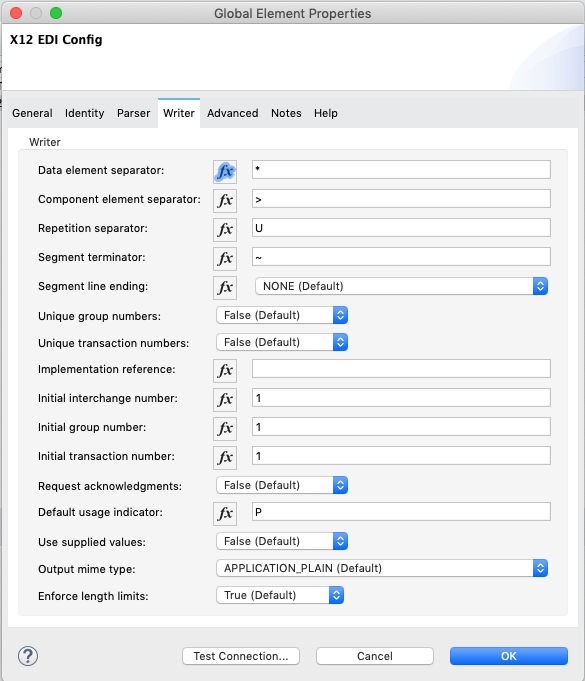The width and height of the screenshot is (585, 681).
Task: Open Use supplied values dropdown
Action: point(282,541)
